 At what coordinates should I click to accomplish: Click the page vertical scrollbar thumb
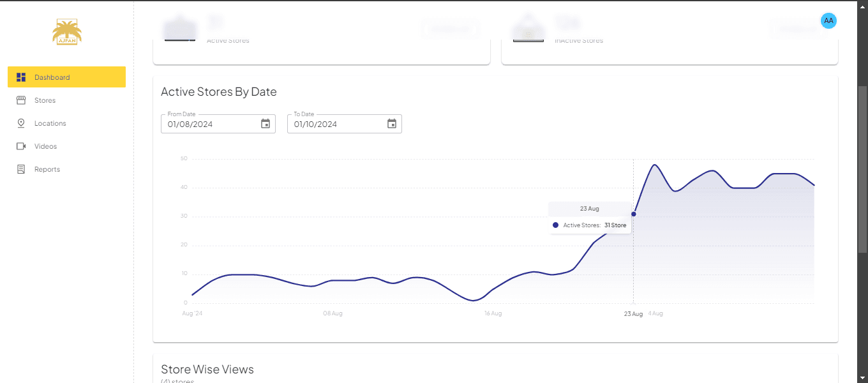point(862,169)
